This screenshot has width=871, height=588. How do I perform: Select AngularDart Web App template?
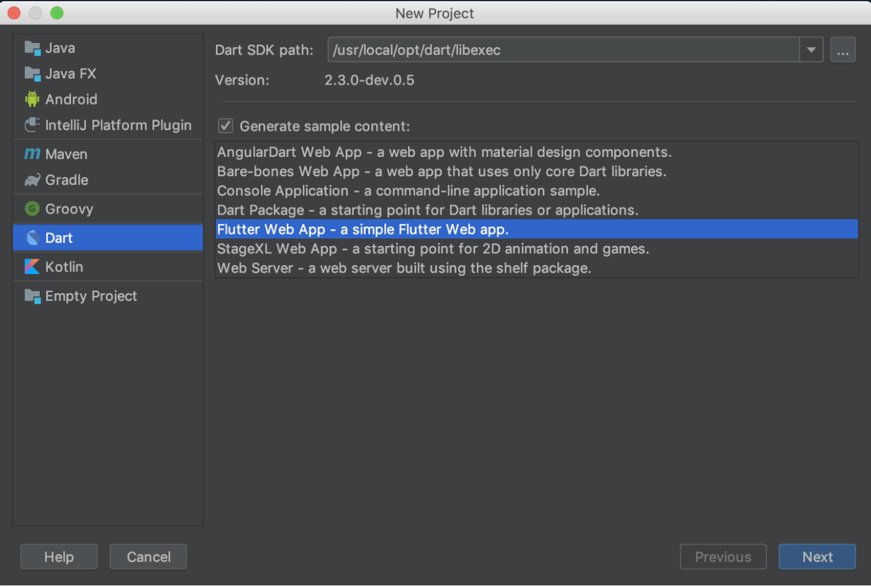(x=537, y=152)
